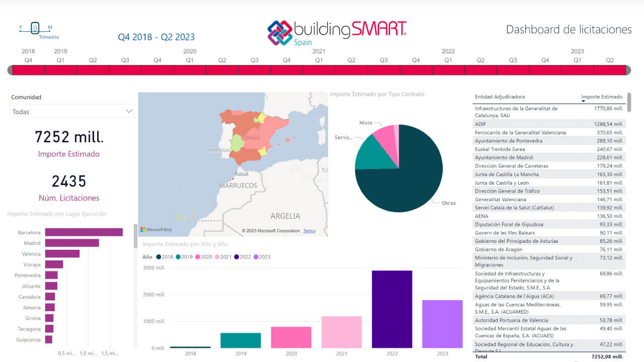The height and width of the screenshot is (362, 644).
Task: Click the Q4 2018 - Q2 2023 range title
Action: click(156, 37)
